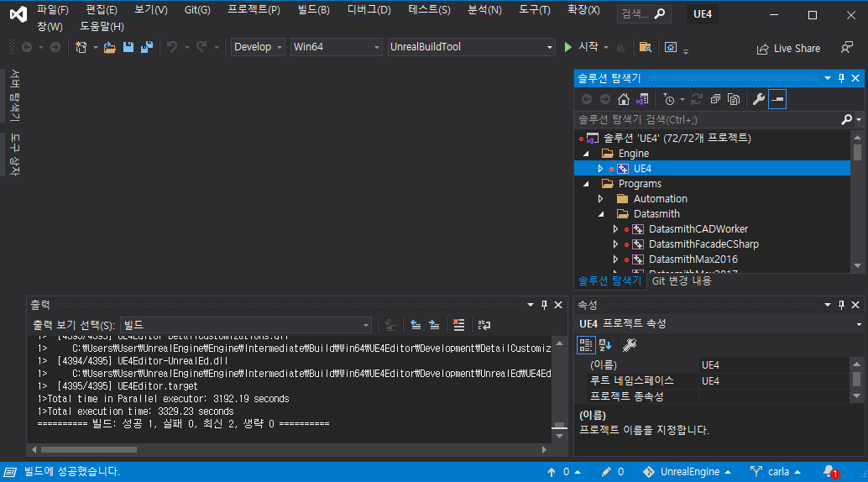Go to previous message in Output
This screenshot has width=868, height=482.
(416, 325)
